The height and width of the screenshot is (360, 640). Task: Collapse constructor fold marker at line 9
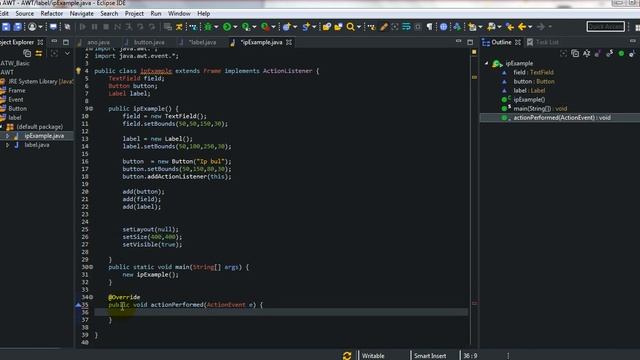click(91, 109)
